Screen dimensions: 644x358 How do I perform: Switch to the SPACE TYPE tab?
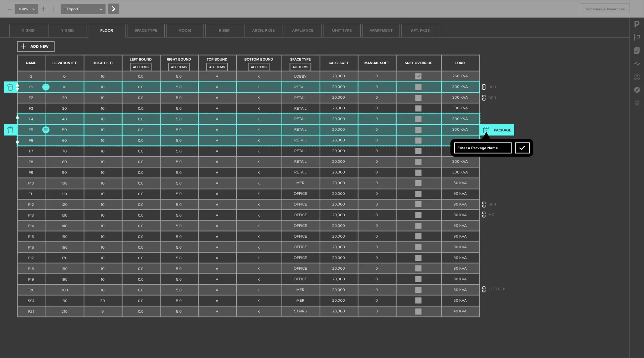[146, 31]
